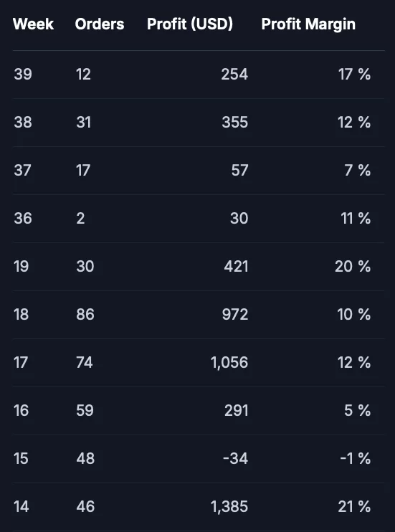
Task: Click the Profit Margin column header
Action: pyautogui.click(x=308, y=24)
